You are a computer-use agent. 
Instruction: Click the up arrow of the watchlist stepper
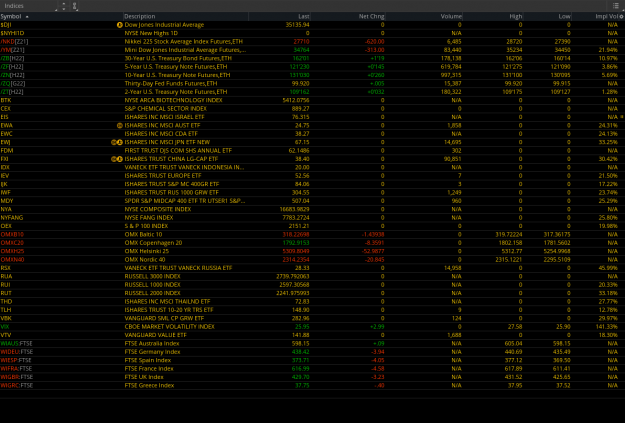pos(64,4)
